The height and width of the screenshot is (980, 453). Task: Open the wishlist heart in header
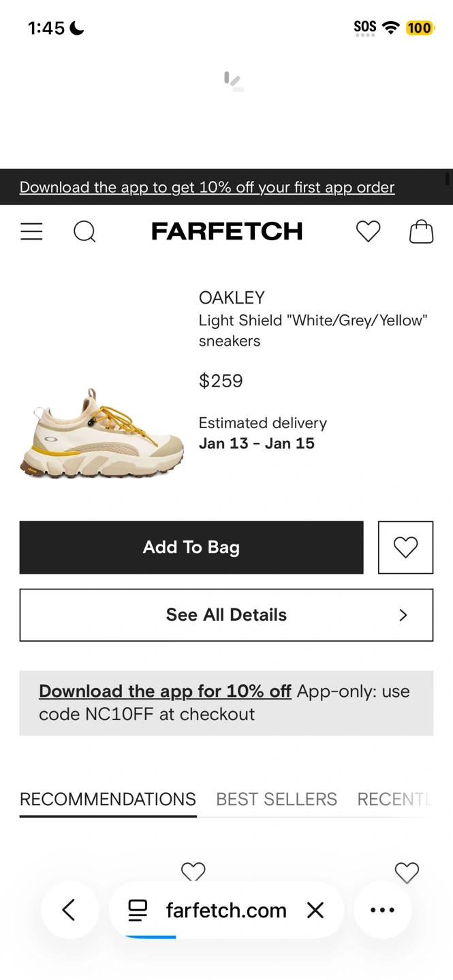click(x=368, y=231)
